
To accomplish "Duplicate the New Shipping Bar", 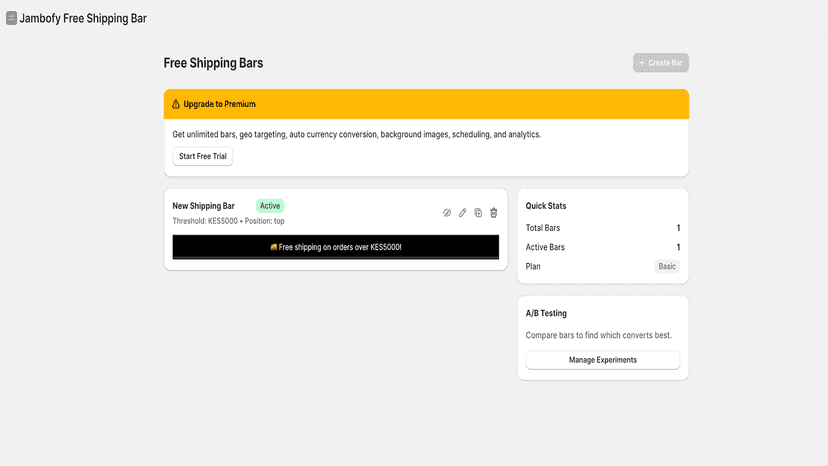I will pyautogui.click(x=478, y=212).
